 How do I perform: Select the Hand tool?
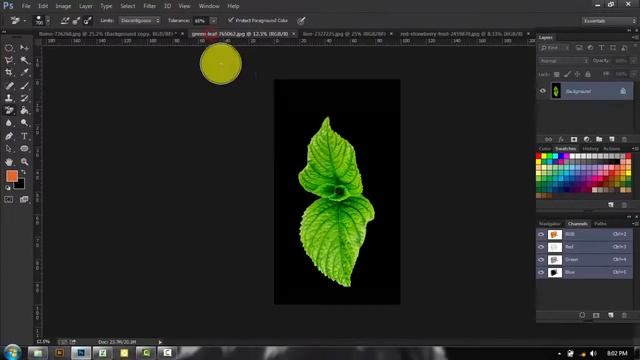9,162
